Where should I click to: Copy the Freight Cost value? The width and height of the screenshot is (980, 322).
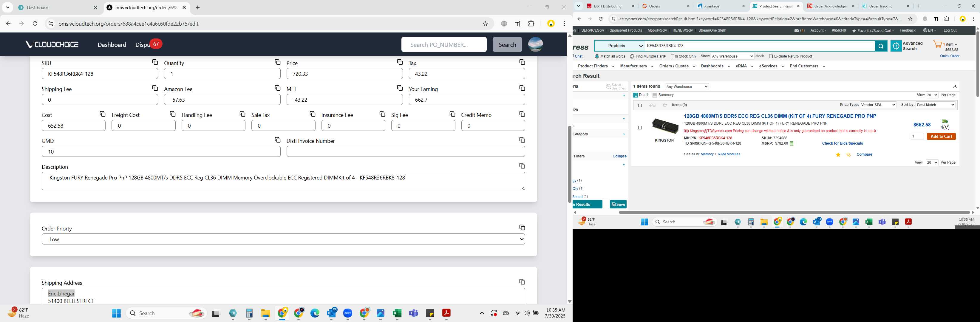pos(172,114)
